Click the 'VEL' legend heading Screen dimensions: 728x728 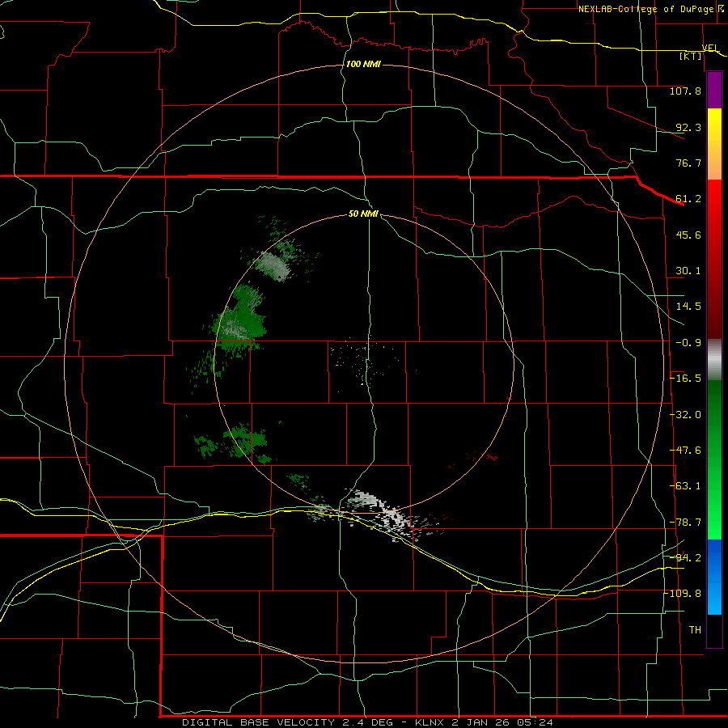(x=710, y=48)
